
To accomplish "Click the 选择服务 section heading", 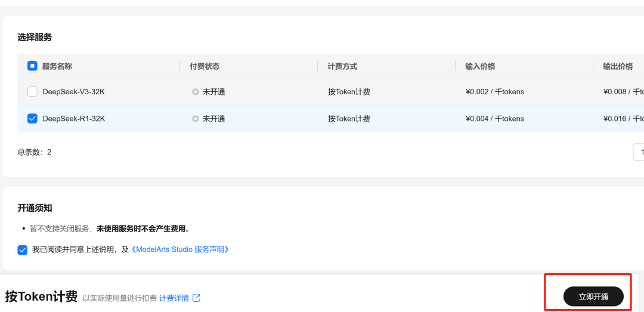I will [x=35, y=38].
